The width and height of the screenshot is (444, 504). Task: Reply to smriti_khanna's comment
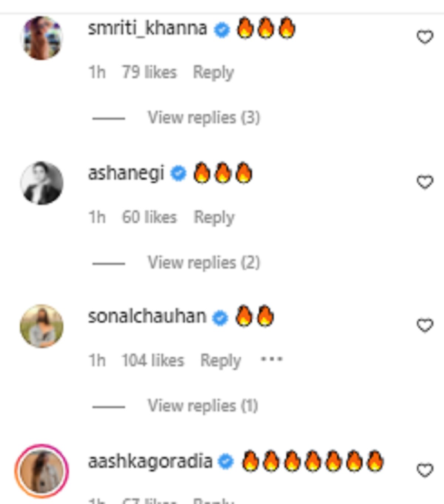pyautogui.click(x=213, y=73)
